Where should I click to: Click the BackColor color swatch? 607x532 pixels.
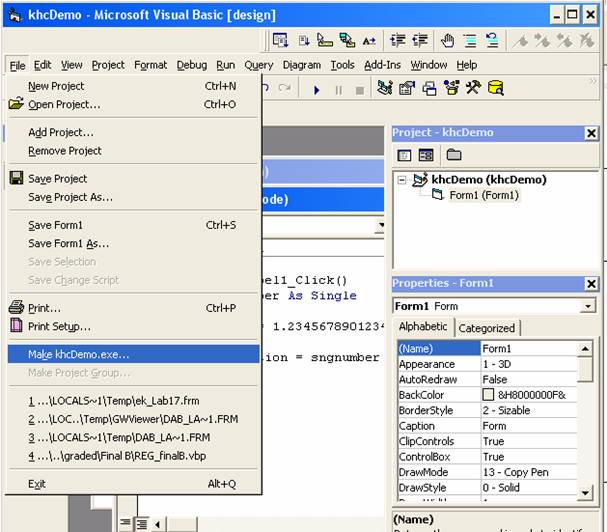click(x=488, y=395)
